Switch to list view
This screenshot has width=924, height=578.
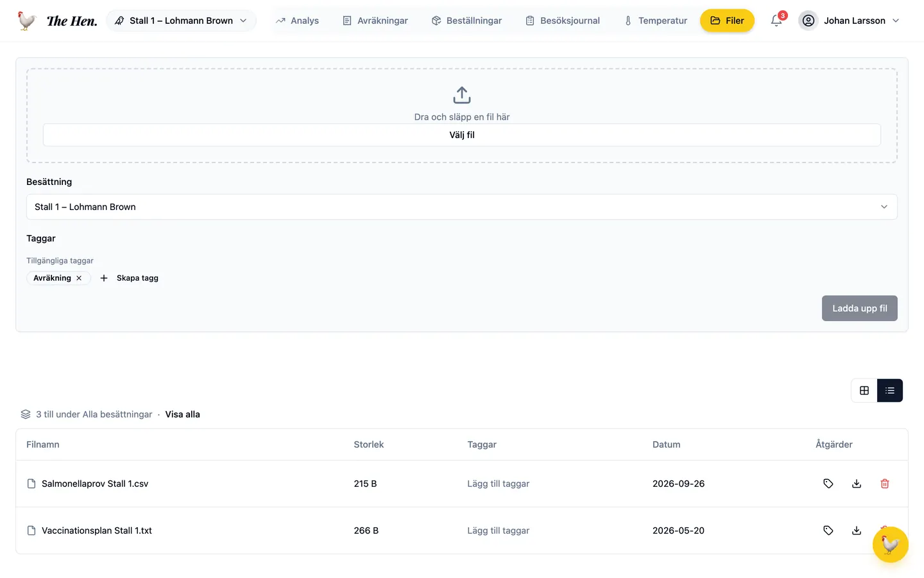(x=890, y=390)
